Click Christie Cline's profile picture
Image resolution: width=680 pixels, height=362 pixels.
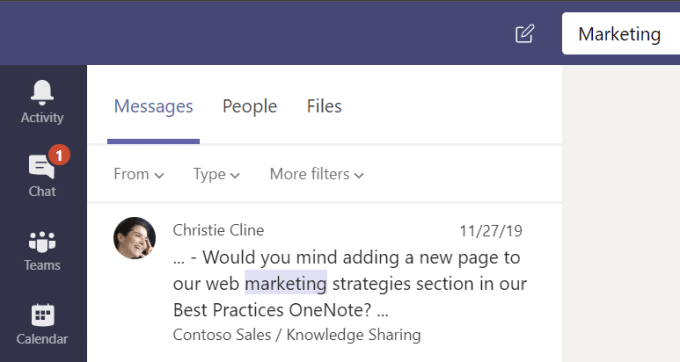pos(134,238)
